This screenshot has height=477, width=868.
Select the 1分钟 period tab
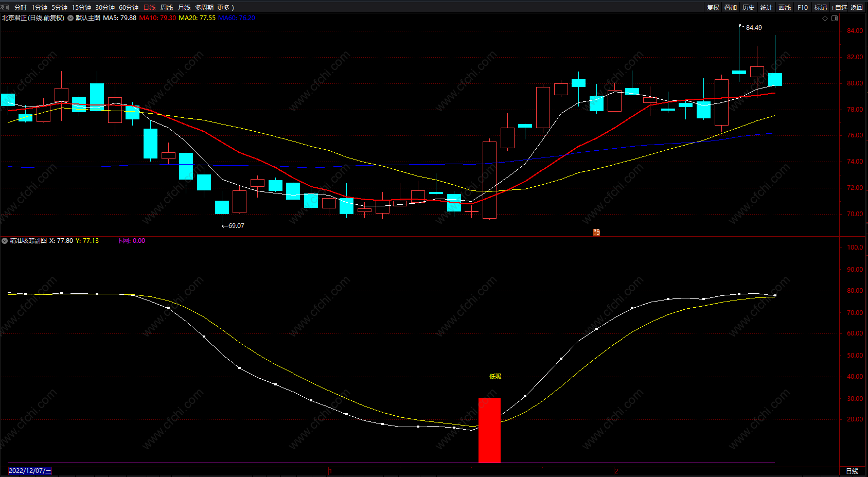pos(39,8)
